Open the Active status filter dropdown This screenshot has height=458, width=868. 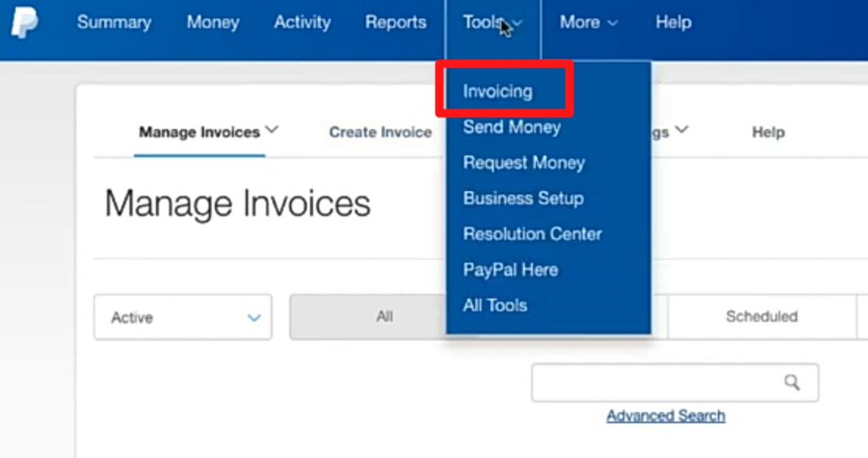pyautogui.click(x=182, y=317)
